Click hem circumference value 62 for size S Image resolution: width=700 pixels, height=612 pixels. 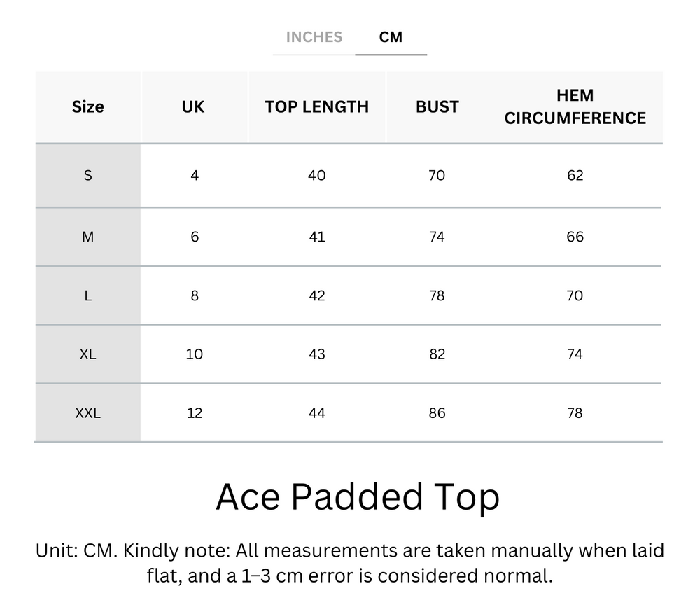coord(575,175)
